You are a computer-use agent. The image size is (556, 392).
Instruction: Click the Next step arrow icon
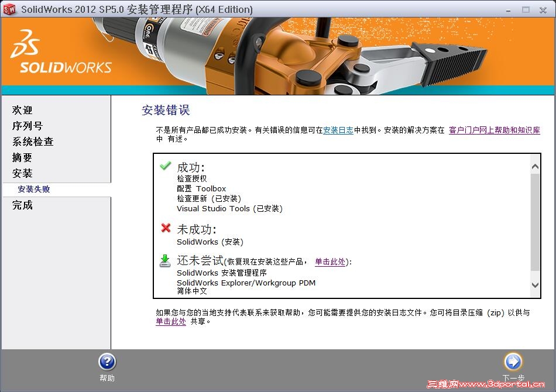[x=513, y=362]
